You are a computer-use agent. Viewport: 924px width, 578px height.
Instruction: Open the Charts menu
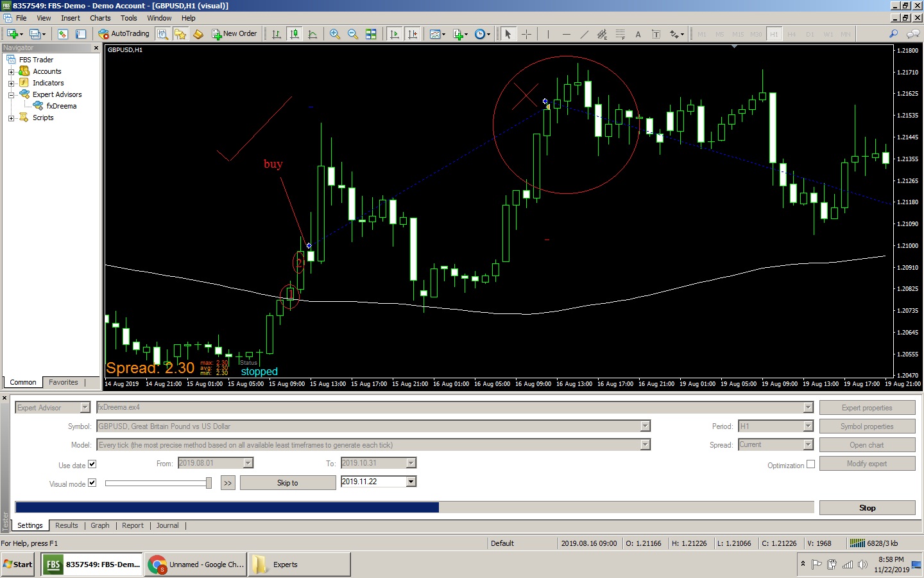(100, 18)
